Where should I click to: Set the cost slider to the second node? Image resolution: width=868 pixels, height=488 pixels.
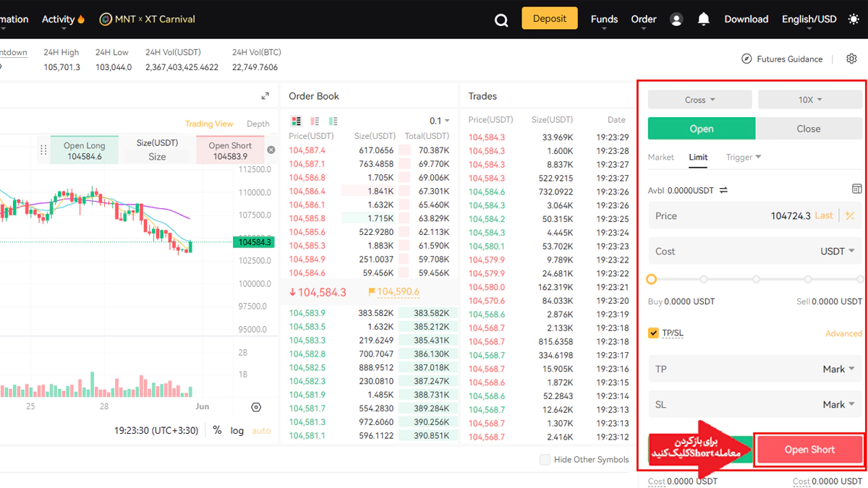click(703, 279)
